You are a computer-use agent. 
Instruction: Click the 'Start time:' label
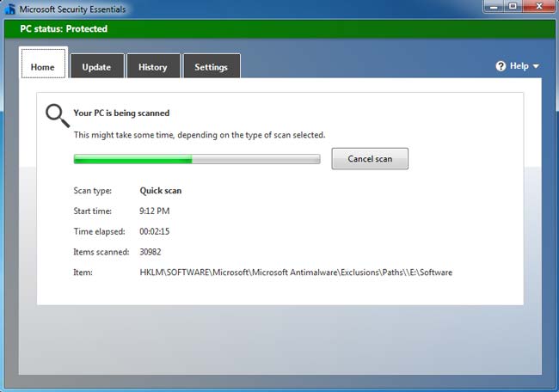92,211
